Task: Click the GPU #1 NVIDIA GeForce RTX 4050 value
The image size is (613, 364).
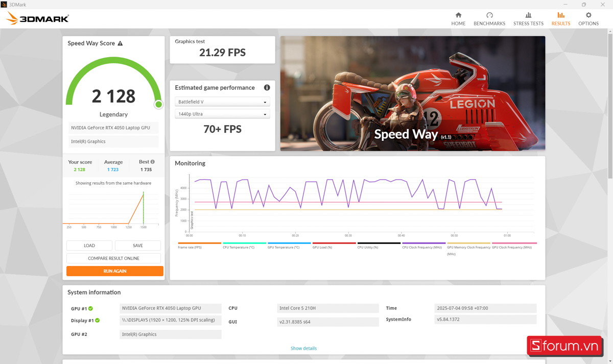Action: (171, 308)
